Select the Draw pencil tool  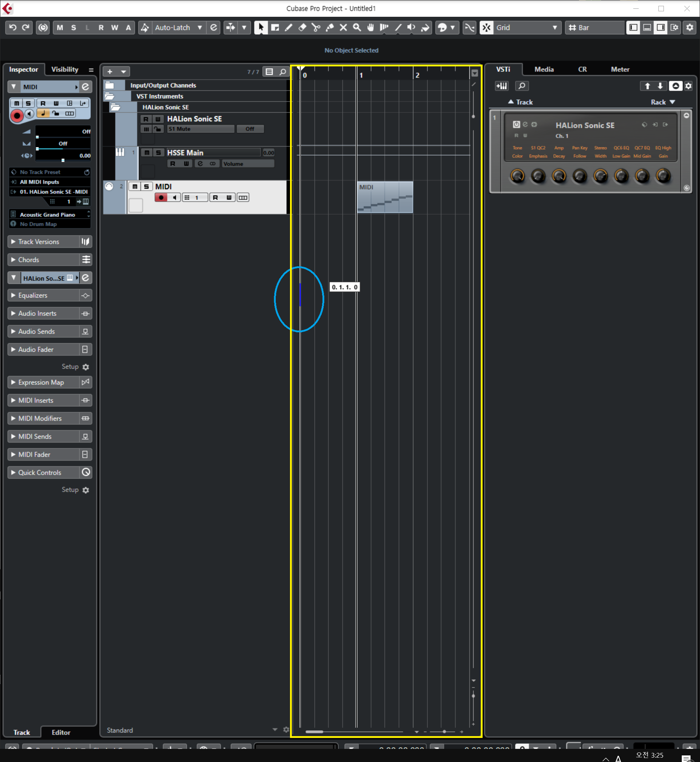(289, 28)
